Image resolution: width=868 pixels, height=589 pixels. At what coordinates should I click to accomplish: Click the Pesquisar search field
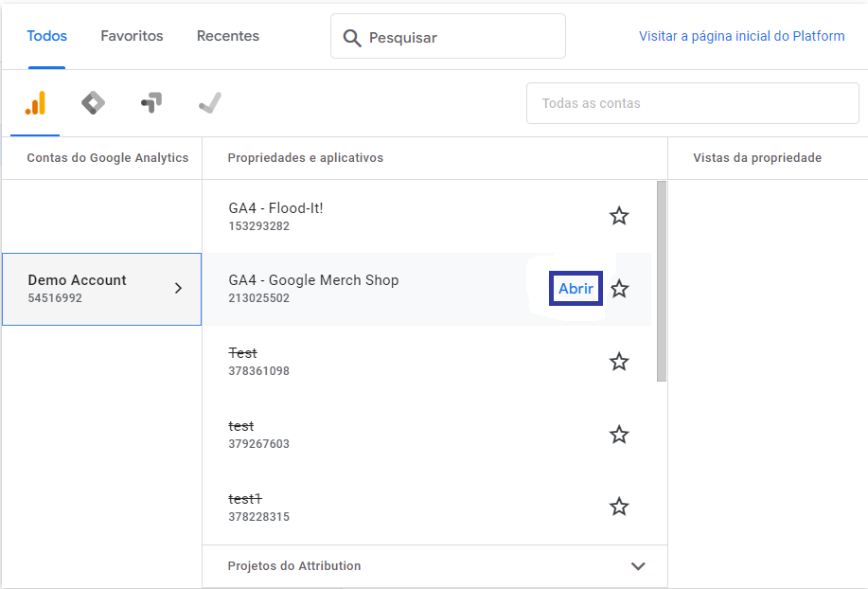click(448, 37)
